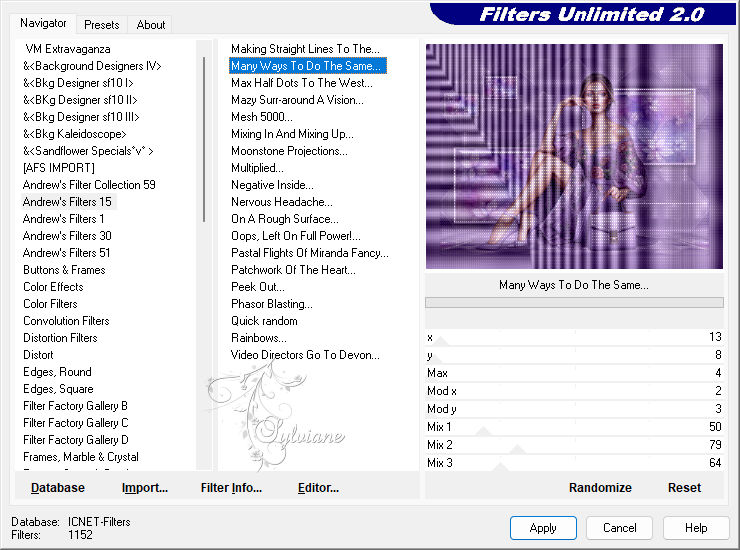This screenshot has width=740, height=550.
Task: Select Edges, Square category
Action: tap(58, 389)
